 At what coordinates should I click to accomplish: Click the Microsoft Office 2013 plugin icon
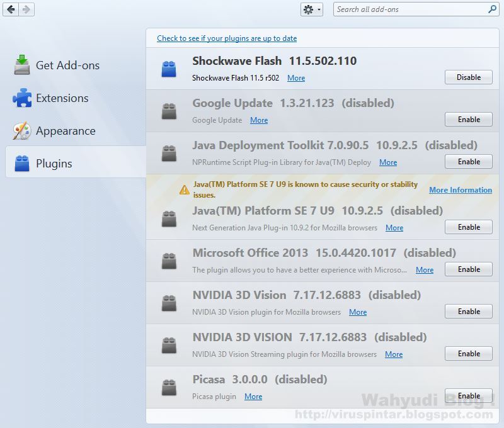pyautogui.click(x=169, y=261)
